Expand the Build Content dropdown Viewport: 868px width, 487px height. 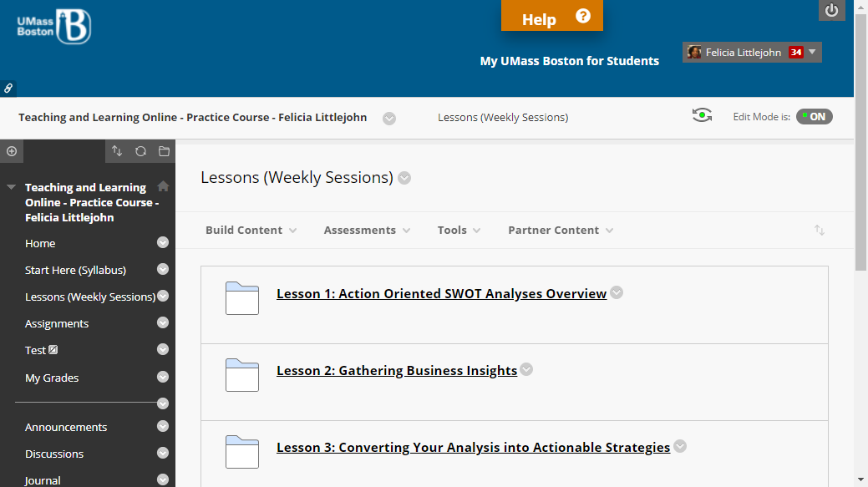click(251, 231)
